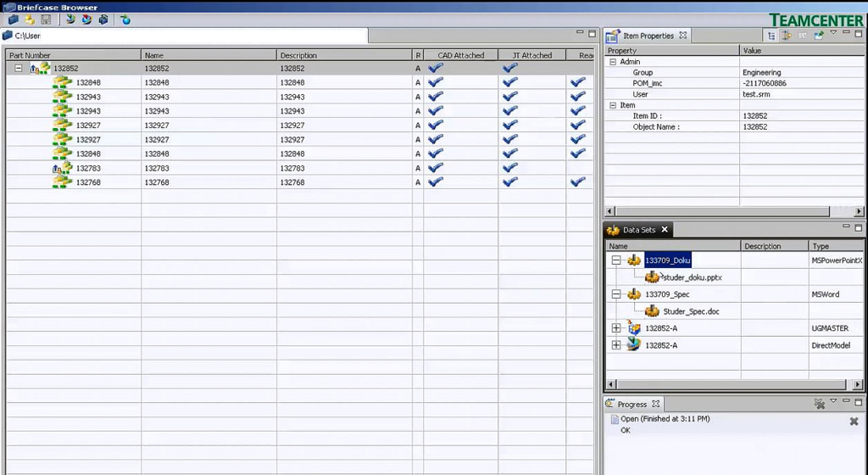
Task: Click the assembly icon of root item 132852
Action: tap(40, 69)
